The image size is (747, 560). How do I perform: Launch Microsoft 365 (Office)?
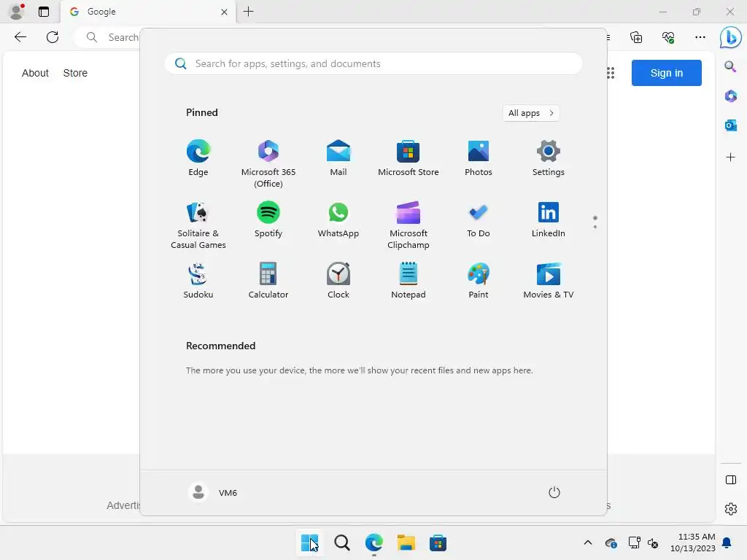pos(268,164)
